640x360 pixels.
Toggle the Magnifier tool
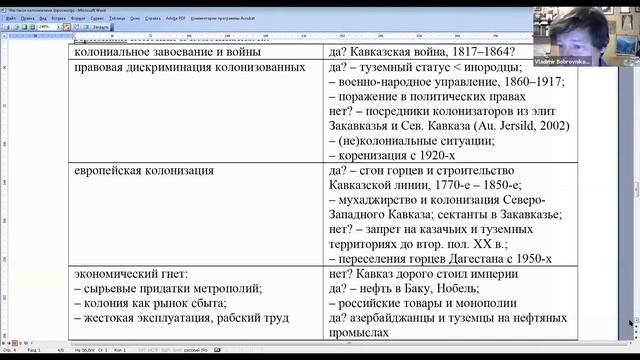[x=17, y=27]
